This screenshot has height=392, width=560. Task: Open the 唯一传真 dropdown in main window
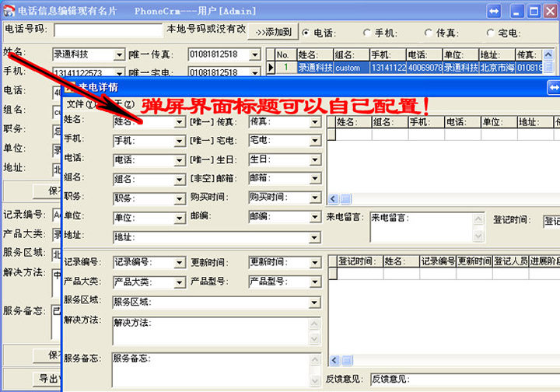click(x=255, y=55)
